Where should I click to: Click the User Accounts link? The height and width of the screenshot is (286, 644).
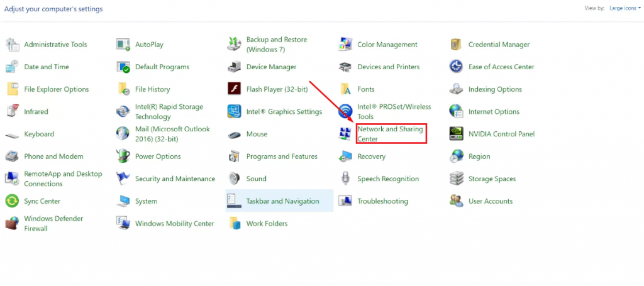pyautogui.click(x=491, y=201)
